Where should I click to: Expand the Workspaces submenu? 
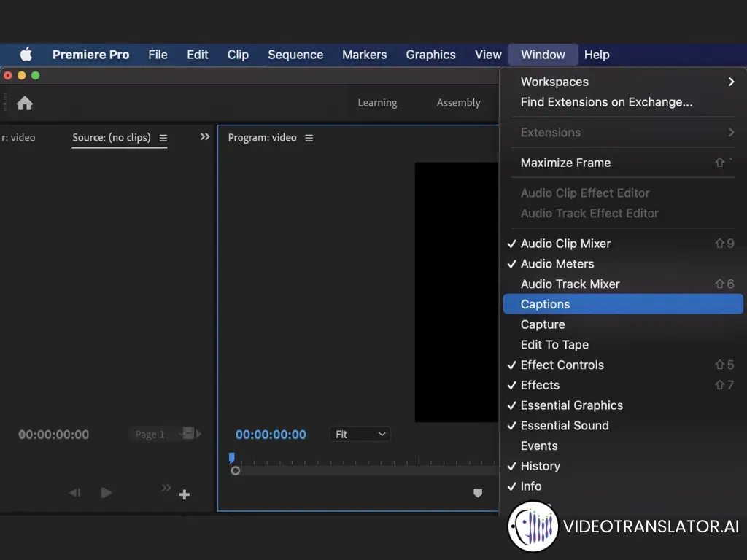click(623, 82)
